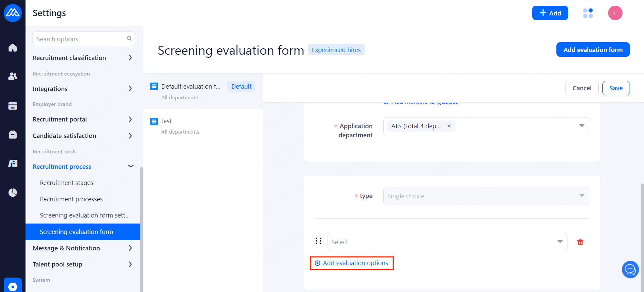Open the calendar icon in left sidebar
644x292 pixels.
pos(13,106)
